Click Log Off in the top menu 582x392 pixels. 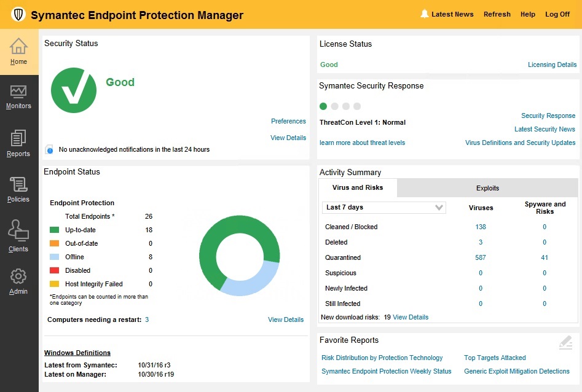[x=557, y=14]
